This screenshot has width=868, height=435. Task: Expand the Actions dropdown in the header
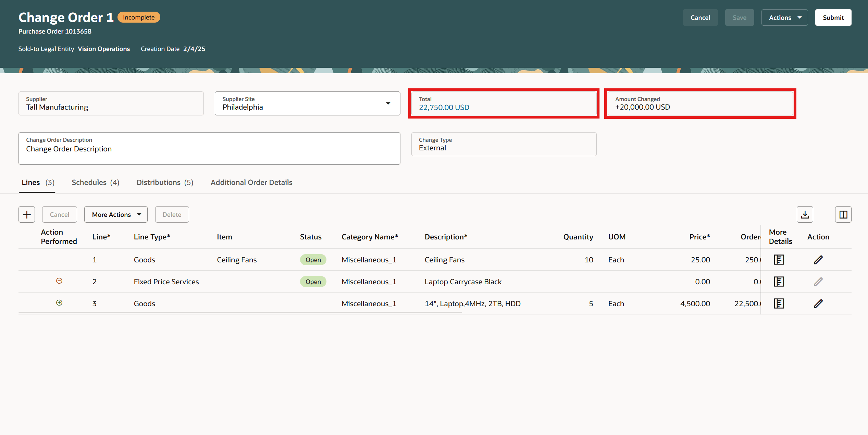(784, 17)
